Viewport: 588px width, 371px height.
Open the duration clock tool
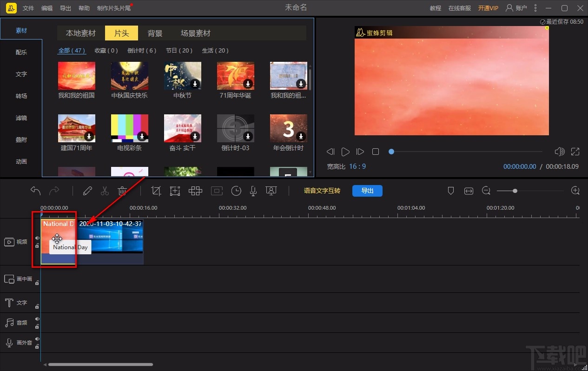pos(236,191)
